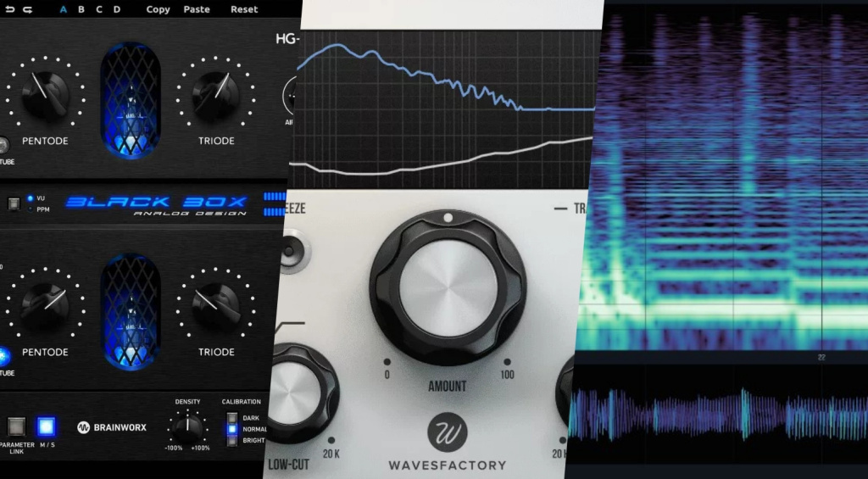The height and width of the screenshot is (479, 868).
Task: Click the upper channel TRIODE knob
Action: (216, 95)
